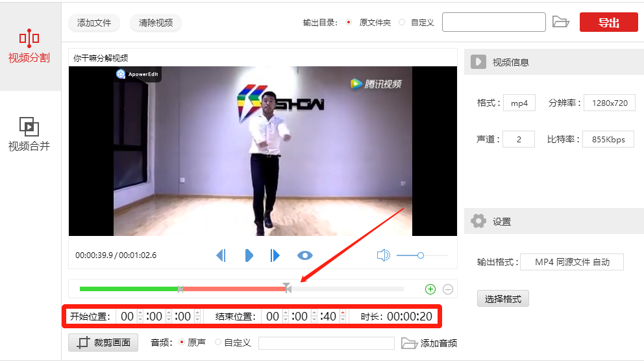The height and width of the screenshot is (364, 644).
Task: Select the 原文件夹 output radio button
Action: coord(349,23)
